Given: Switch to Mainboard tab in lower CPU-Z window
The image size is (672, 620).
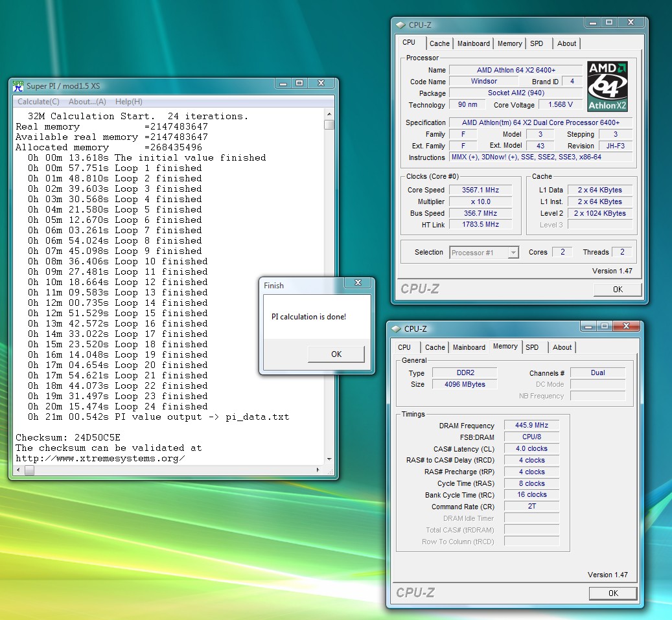Looking at the screenshot, I should click(469, 347).
